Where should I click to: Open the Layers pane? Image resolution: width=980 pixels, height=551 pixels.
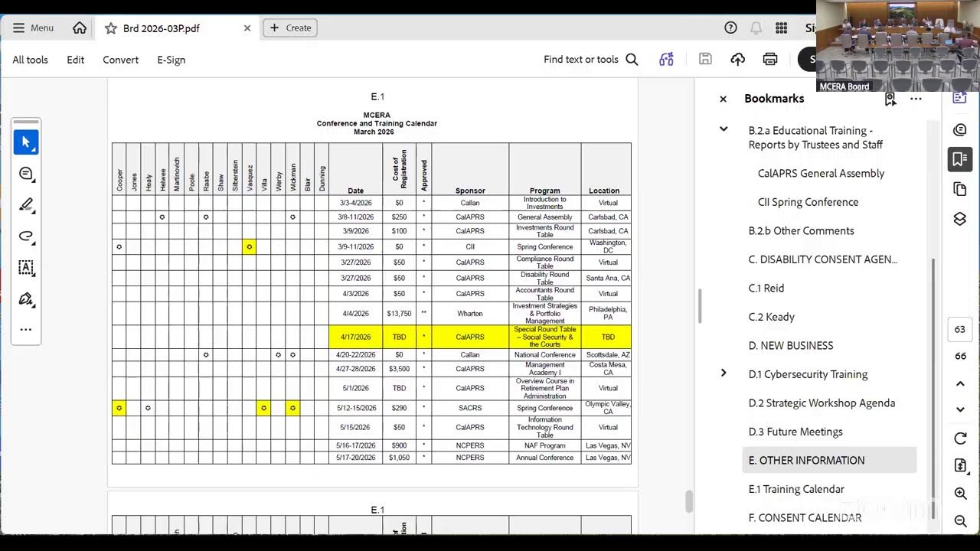click(x=959, y=219)
